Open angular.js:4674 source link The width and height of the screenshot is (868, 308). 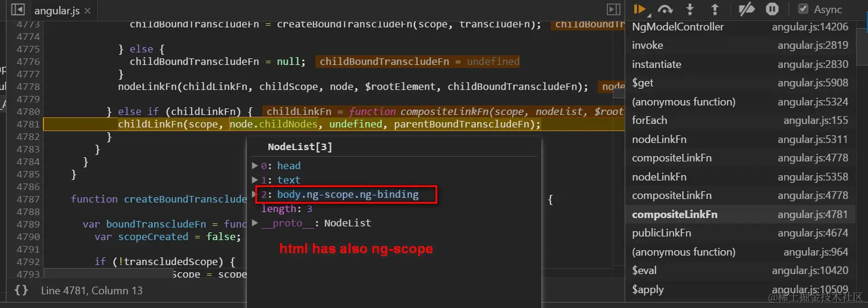(x=813, y=233)
